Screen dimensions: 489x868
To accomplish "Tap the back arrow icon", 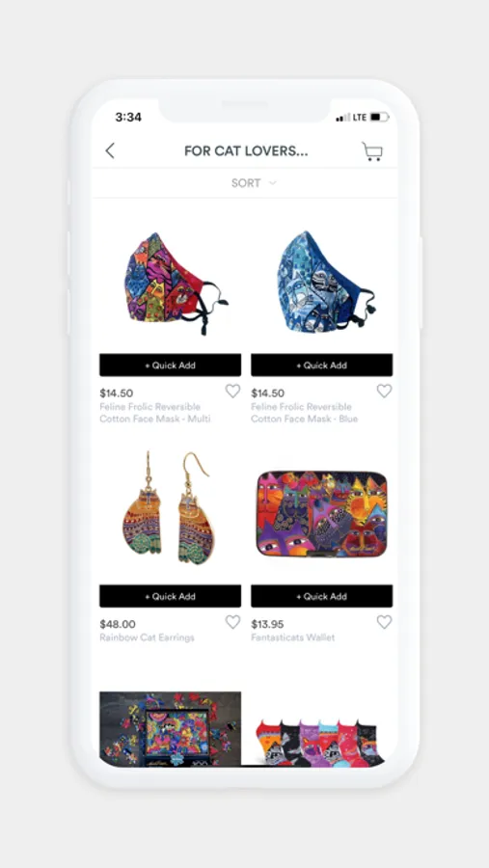I will 110,150.
